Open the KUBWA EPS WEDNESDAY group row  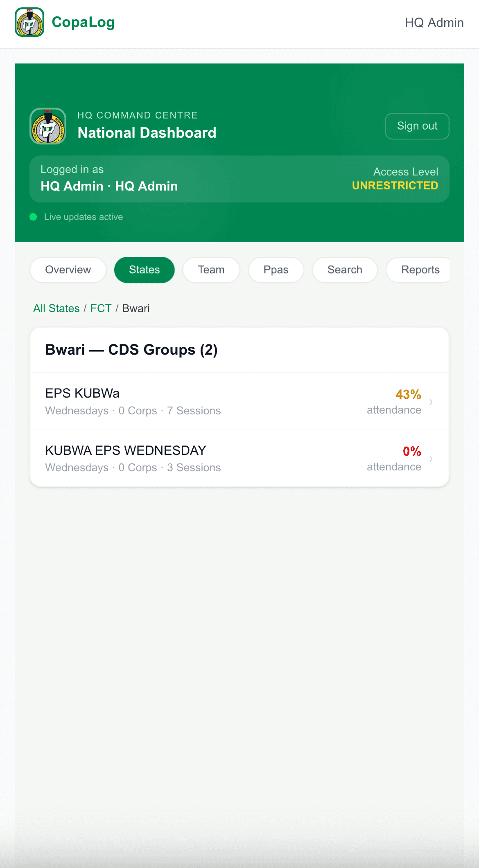239,458
